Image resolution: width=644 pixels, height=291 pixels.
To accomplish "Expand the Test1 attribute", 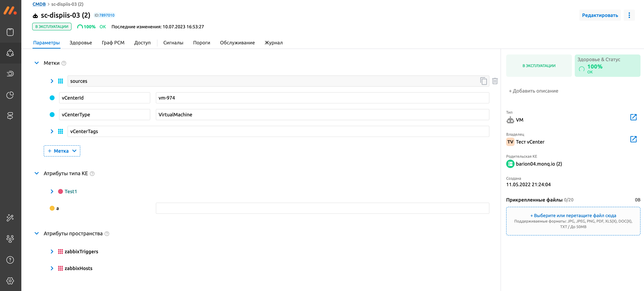I will coord(52,191).
